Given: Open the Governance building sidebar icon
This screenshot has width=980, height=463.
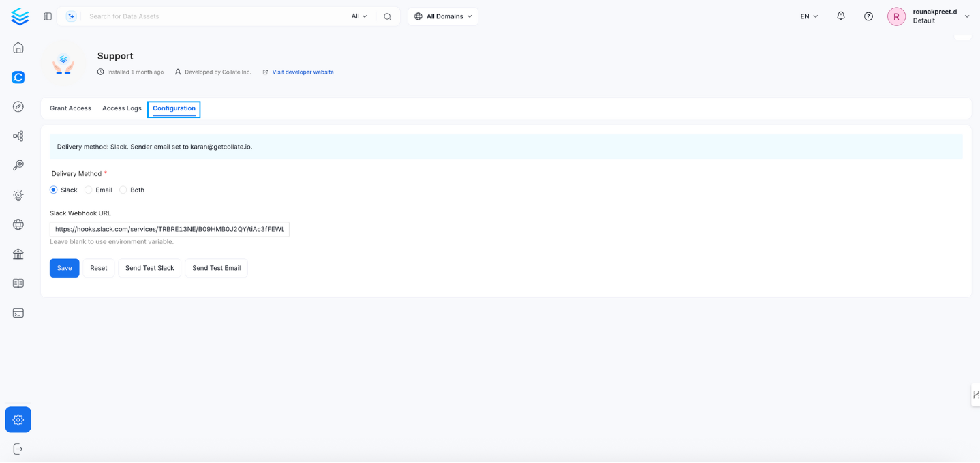Looking at the screenshot, I should 18,254.
